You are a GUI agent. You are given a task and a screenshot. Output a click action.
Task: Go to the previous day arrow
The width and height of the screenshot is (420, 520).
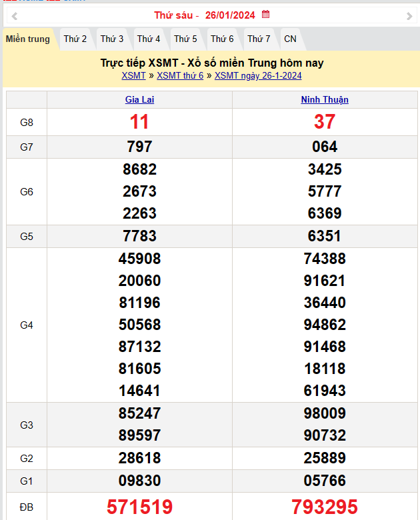[15, 15]
